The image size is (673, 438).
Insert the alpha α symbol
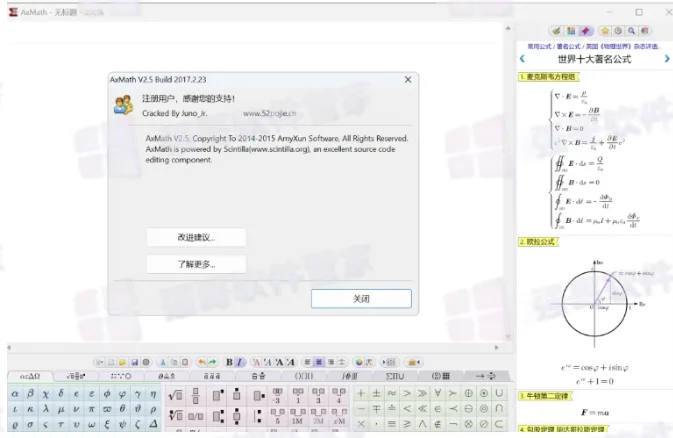pos(15,393)
